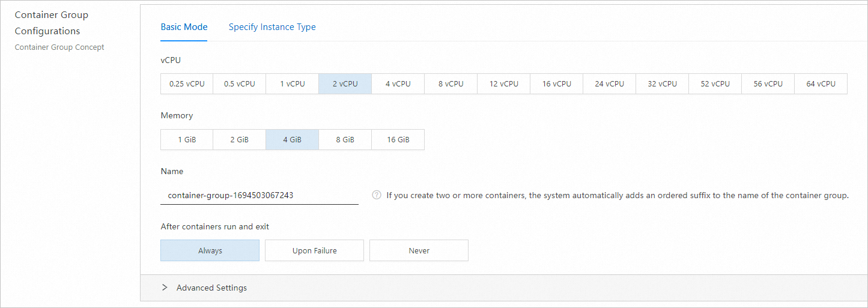Screen dimensions: 868x308
Task: Select 12 vCPU option
Action: (x=504, y=84)
